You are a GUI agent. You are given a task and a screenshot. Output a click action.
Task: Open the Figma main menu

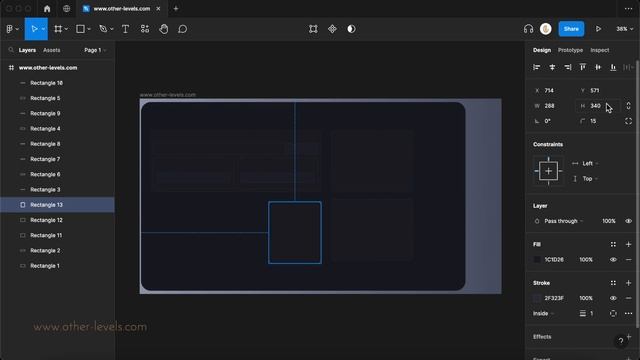point(10,29)
